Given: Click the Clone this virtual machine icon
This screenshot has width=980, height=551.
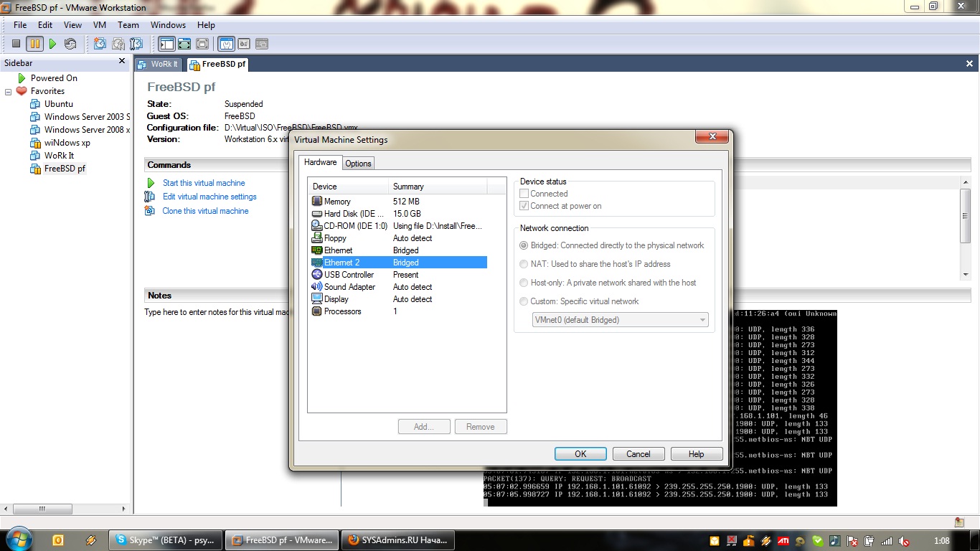Looking at the screenshot, I should 150,211.
